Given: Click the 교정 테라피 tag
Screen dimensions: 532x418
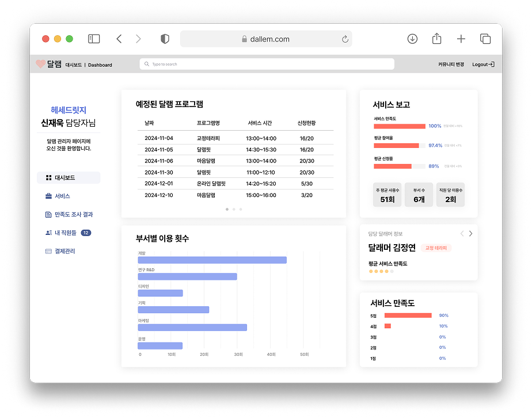Looking at the screenshot, I should (436, 248).
